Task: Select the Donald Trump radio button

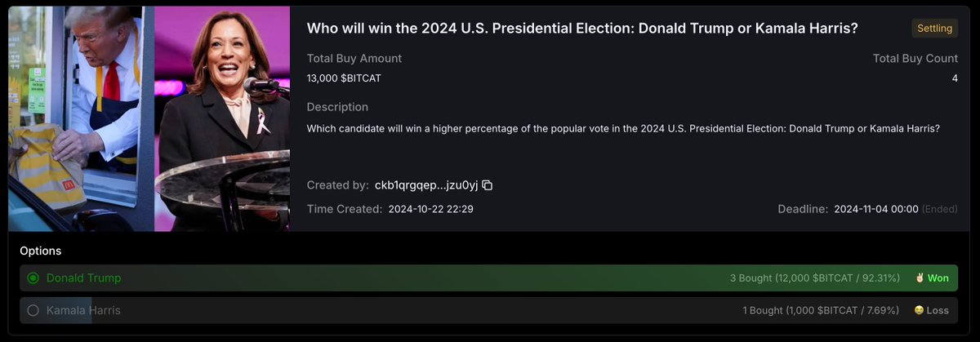Action: (33, 278)
